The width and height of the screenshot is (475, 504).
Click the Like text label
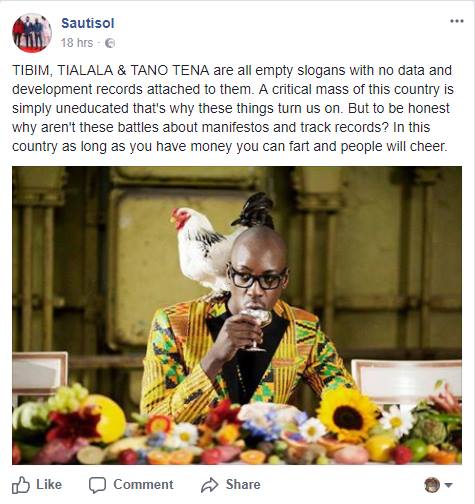(49, 485)
